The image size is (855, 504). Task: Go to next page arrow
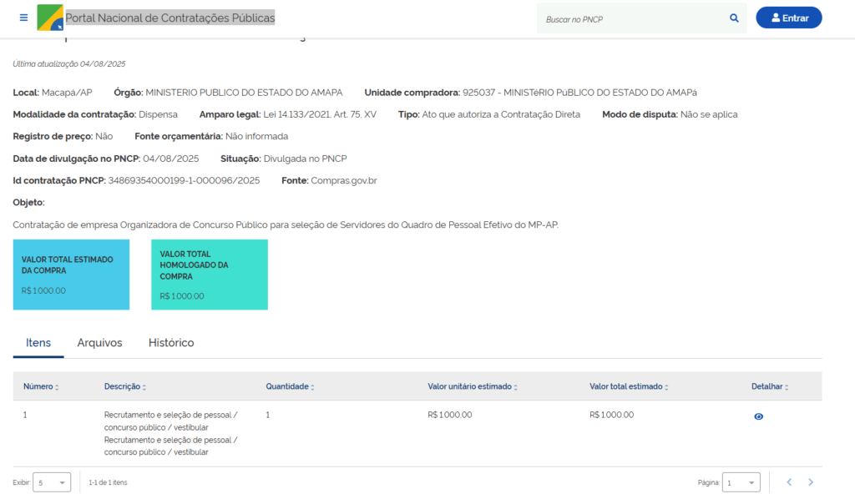point(810,482)
